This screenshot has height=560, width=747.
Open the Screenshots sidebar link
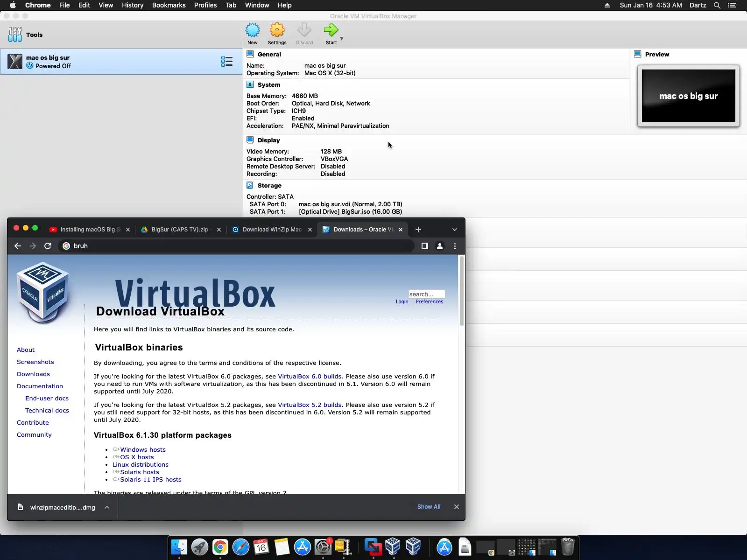coord(35,362)
